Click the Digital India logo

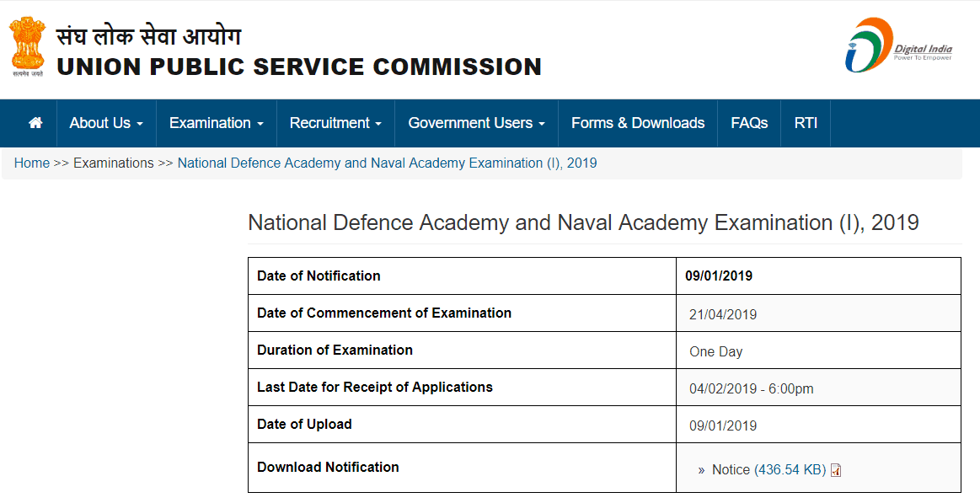click(x=898, y=45)
